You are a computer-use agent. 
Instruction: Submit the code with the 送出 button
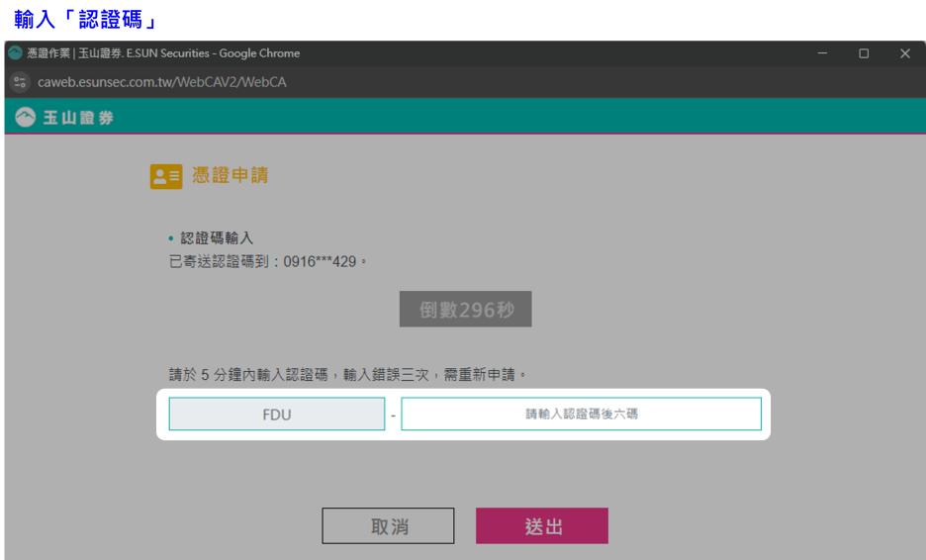[541, 526]
